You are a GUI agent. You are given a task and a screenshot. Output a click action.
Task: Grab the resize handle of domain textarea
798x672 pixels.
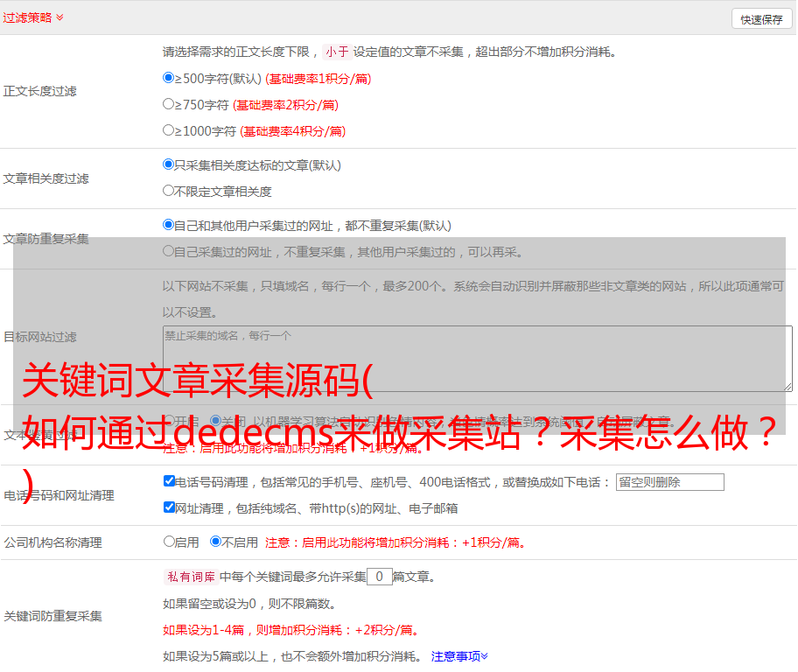coord(787,386)
